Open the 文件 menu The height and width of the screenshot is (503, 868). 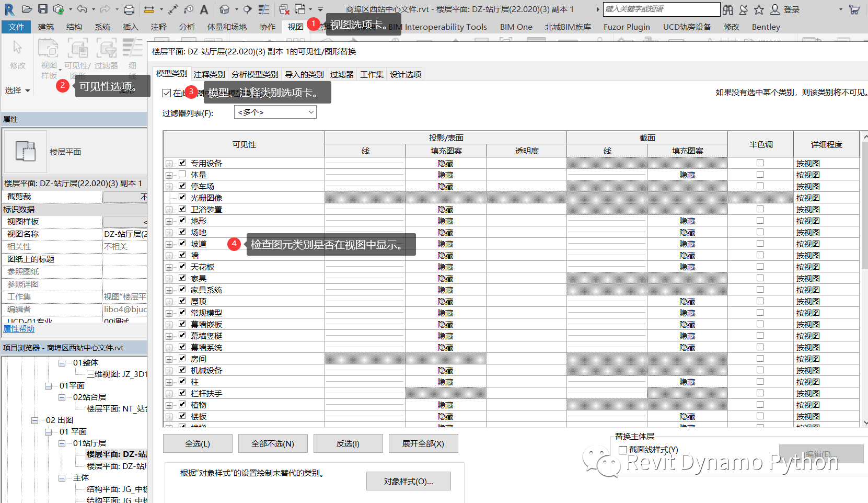click(x=16, y=27)
